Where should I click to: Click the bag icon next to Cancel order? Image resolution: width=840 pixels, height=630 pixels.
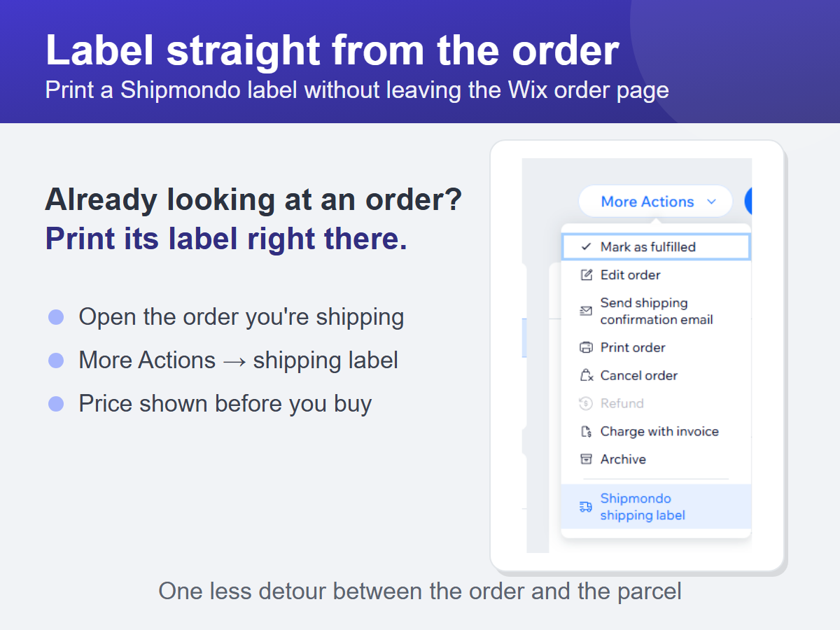[587, 376]
